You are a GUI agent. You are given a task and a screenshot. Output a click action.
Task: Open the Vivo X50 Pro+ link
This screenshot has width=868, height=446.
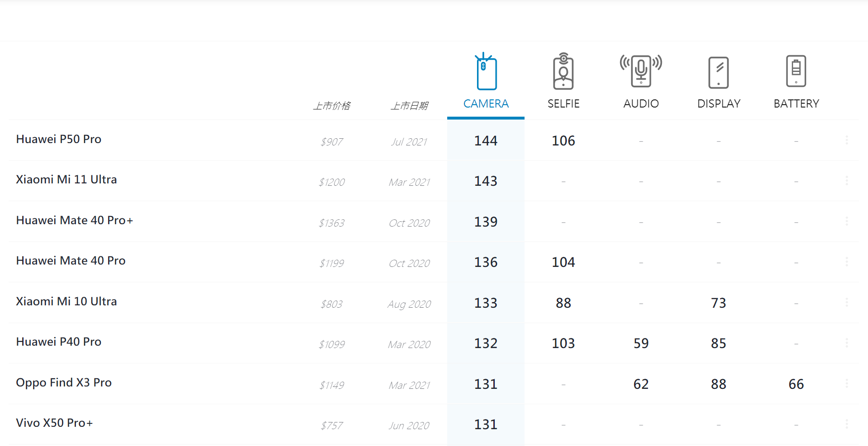54,423
